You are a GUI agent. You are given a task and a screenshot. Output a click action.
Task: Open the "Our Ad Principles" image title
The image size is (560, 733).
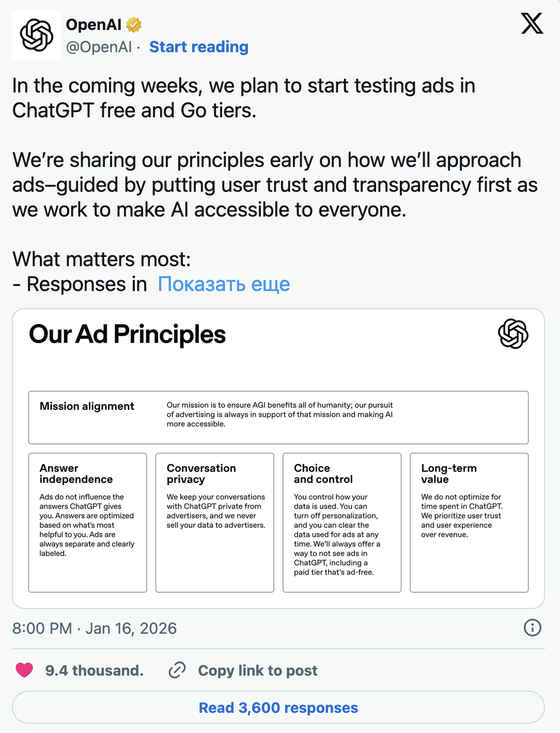tap(127, 334)
